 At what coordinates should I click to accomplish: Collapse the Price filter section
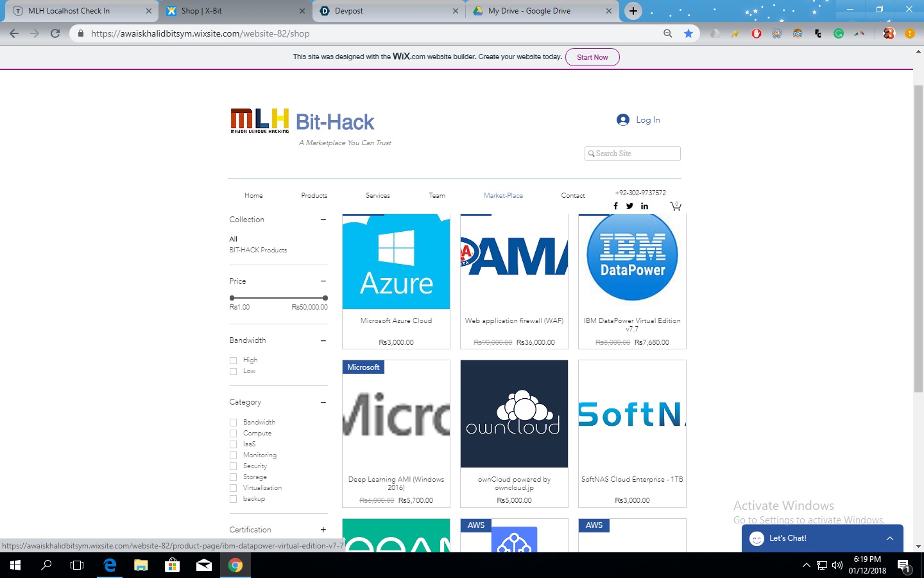pos(323,281)
